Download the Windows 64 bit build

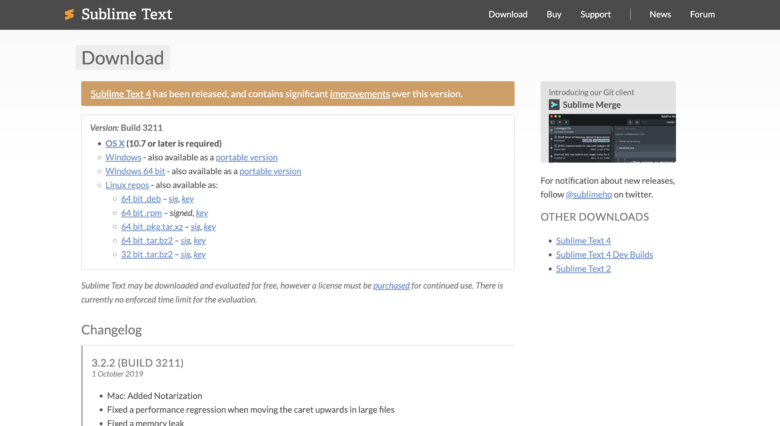coord(135,171)
